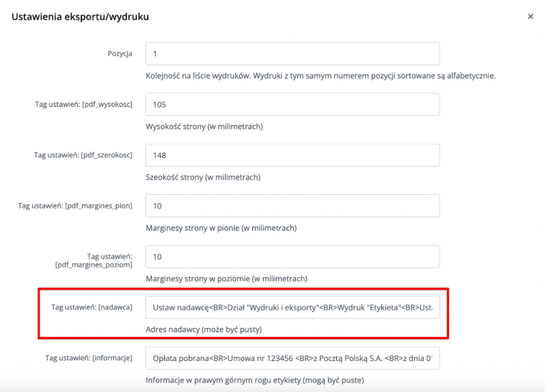This screenshot has height=392, width=556.
Task: Close the Ustawienia eksportu/wydruku dialog
Action: (531, 16)
